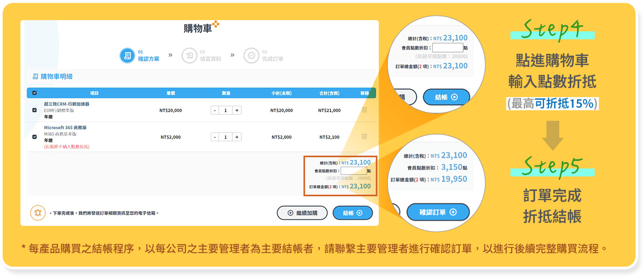The width and height of the screenshot is (644, 277).
Task: Click the 會員點數折扣 input in the cart
Action: pyautogui.click(x=354, y=171)
